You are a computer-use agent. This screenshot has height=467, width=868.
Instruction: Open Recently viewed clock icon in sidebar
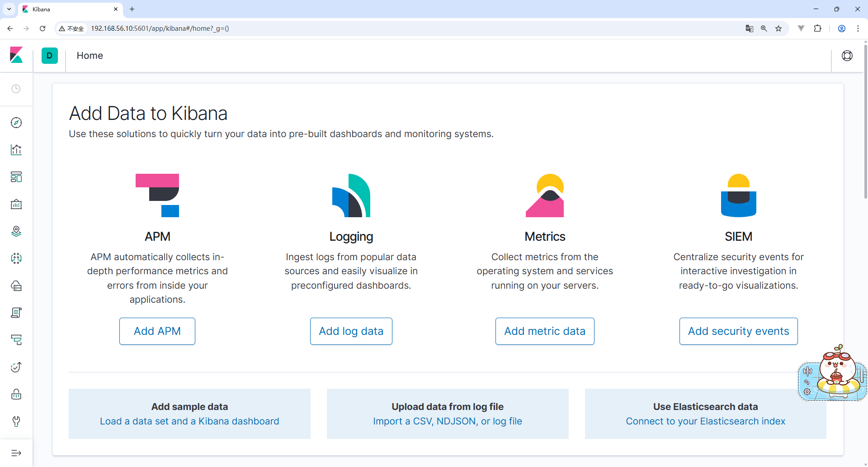16,89
